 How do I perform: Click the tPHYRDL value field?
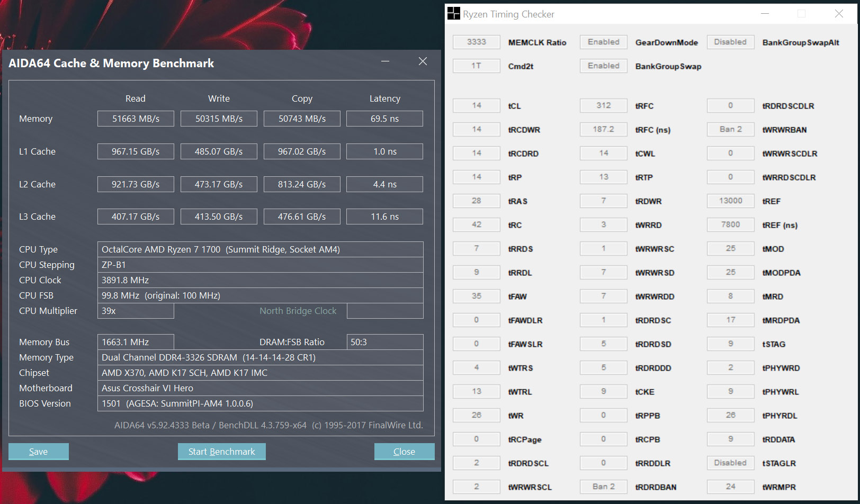pyautogui.click(x=730, y=415)
